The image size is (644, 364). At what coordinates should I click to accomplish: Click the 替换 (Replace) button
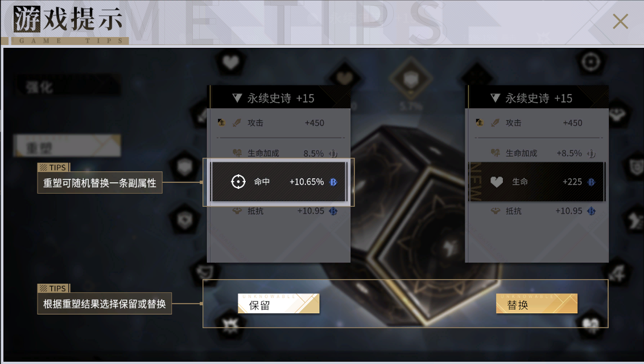click(x=536, y=304)
